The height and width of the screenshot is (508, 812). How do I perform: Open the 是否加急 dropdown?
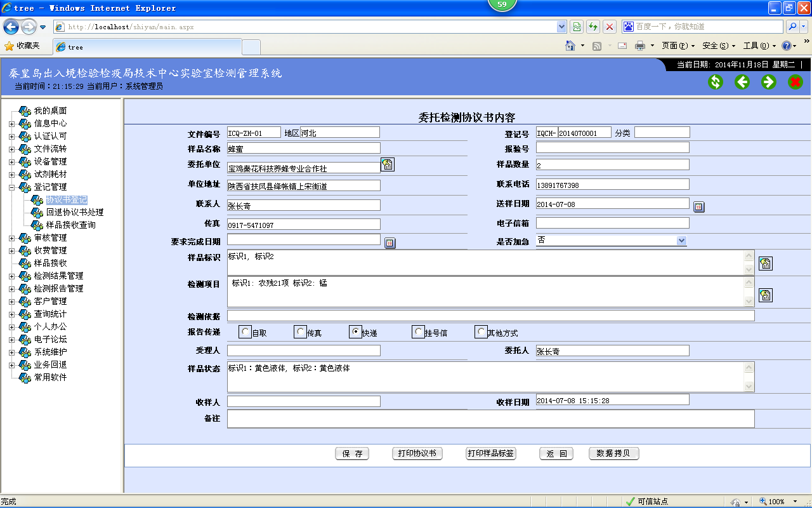(681, 241)
